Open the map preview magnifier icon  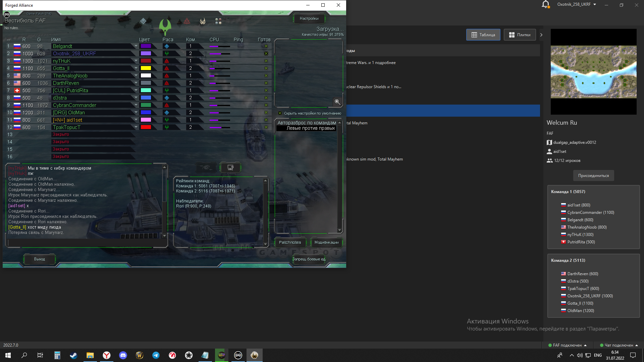coord(337,102)
